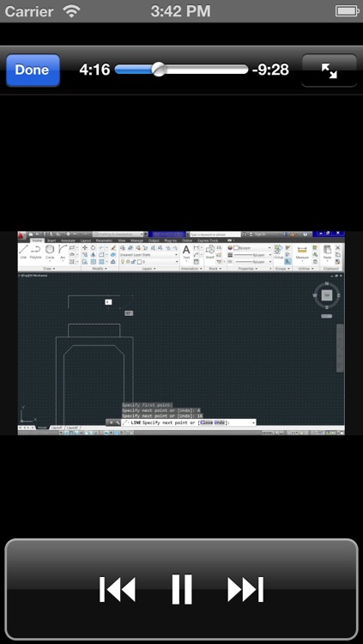
Task: Tap the blue Done button
Action: click(33, 70)
